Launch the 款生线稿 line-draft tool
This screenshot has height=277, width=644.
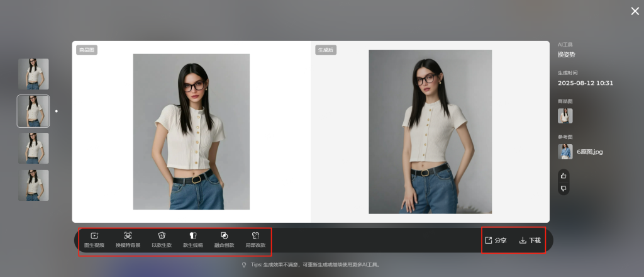[x=192, y=240]
